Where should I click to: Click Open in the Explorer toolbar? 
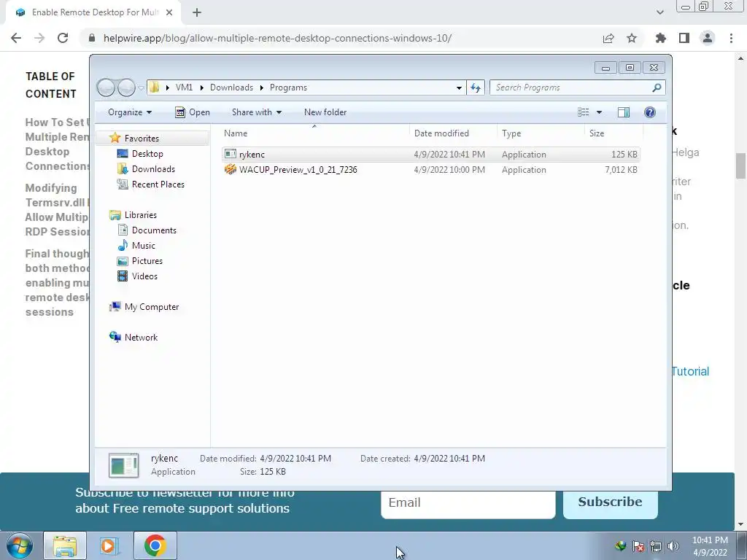coord(193,112)
